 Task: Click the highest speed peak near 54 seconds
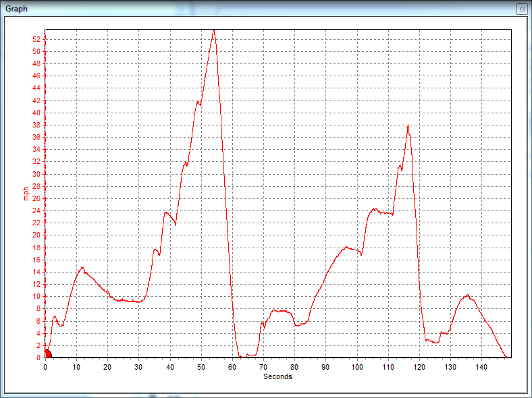(213, 30)
